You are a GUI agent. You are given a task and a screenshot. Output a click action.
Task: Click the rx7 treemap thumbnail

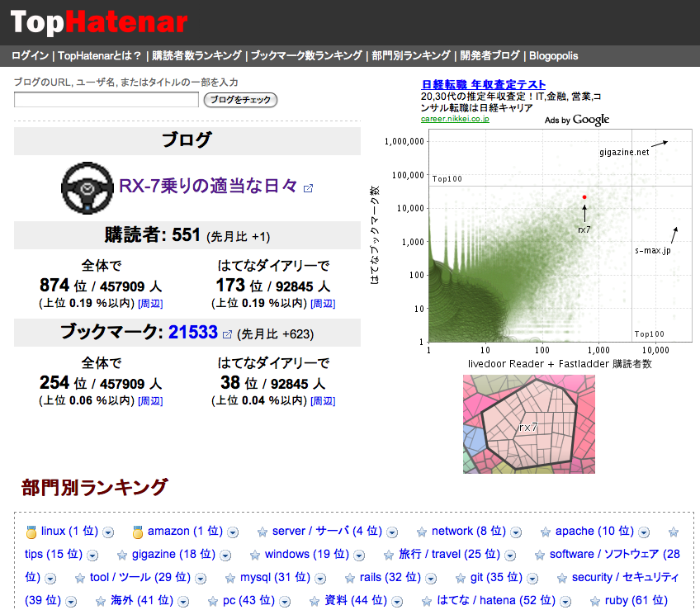point(528,423)
